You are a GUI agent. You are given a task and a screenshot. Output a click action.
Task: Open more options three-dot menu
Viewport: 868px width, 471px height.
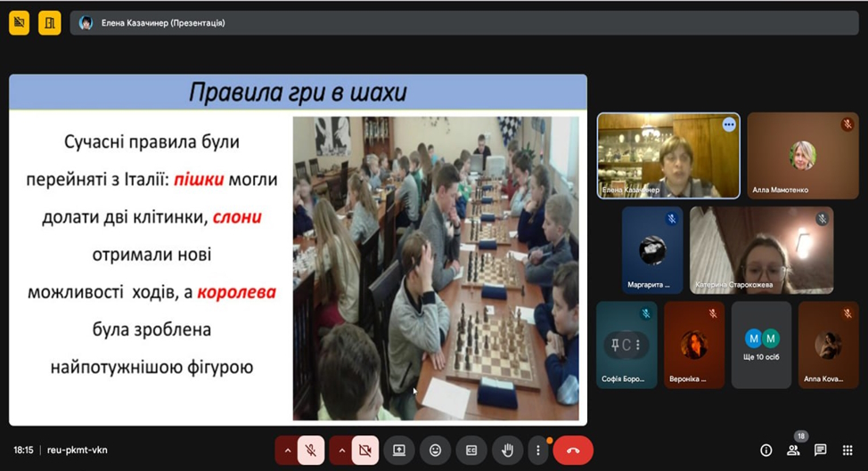pos(537,451)
